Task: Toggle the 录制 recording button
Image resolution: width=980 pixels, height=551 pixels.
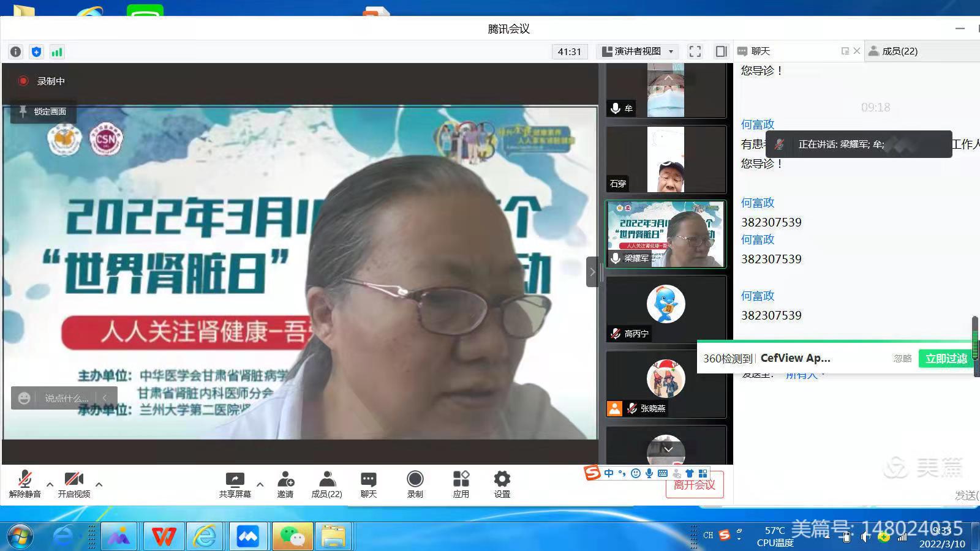Action: 415,484
